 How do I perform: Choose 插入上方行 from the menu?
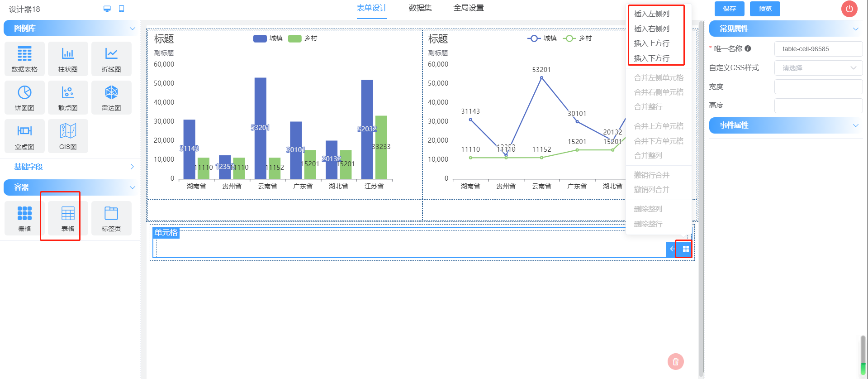click(652, 43)
